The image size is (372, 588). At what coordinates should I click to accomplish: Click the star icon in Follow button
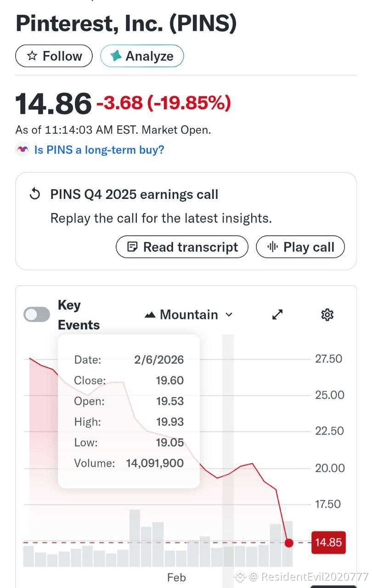32,56
